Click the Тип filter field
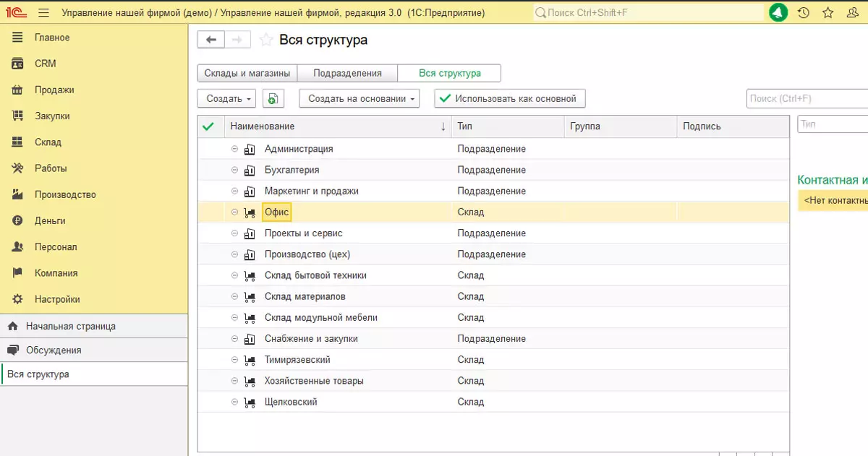 pos(832,124)
